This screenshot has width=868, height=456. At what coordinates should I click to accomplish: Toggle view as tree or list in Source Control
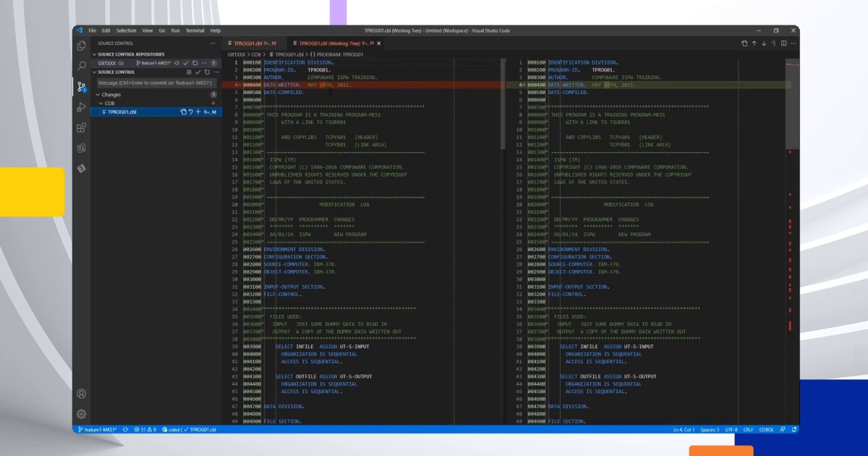tap(190, 72)
